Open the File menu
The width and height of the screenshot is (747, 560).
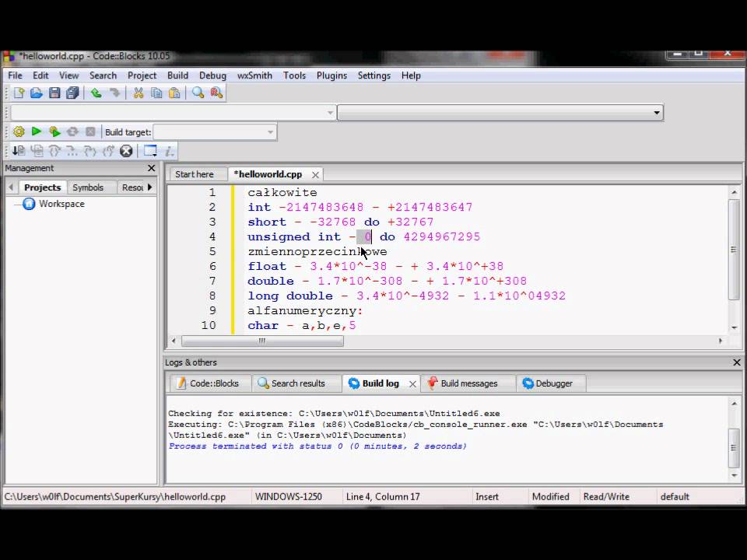15,75
